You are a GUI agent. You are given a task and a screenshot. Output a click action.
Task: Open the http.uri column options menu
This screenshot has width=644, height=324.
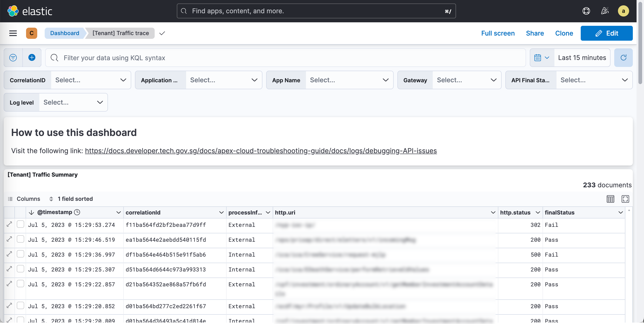coord(493,212)
